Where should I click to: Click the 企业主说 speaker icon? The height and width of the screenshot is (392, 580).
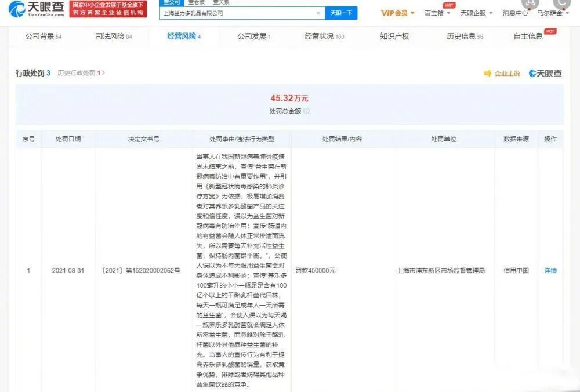[488, 73]
